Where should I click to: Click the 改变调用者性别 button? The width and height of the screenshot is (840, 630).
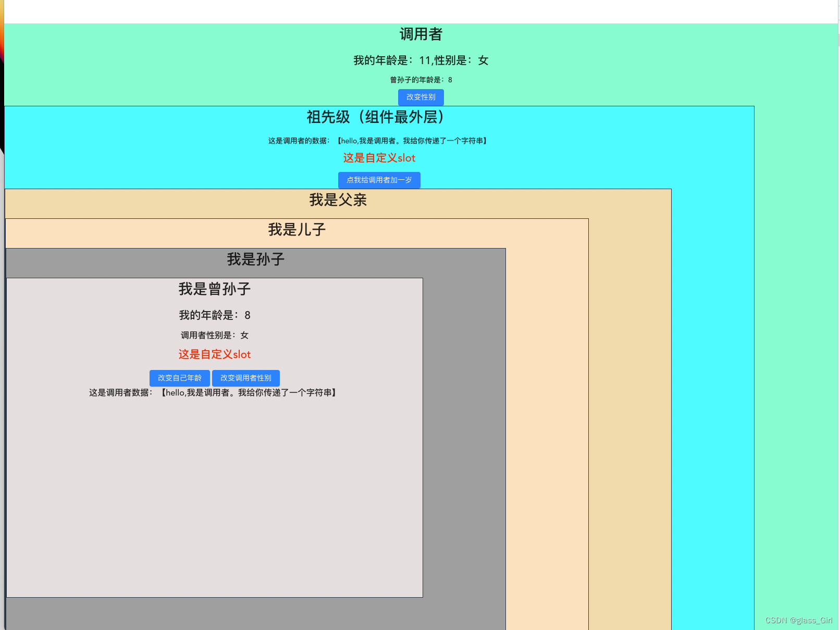click(245, 378)
